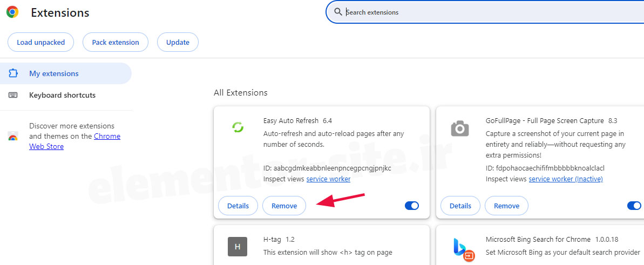The height and width of the screenshot is (265, 644).
Task: Click the Load unpacked button
Action: tap(40, 42)
